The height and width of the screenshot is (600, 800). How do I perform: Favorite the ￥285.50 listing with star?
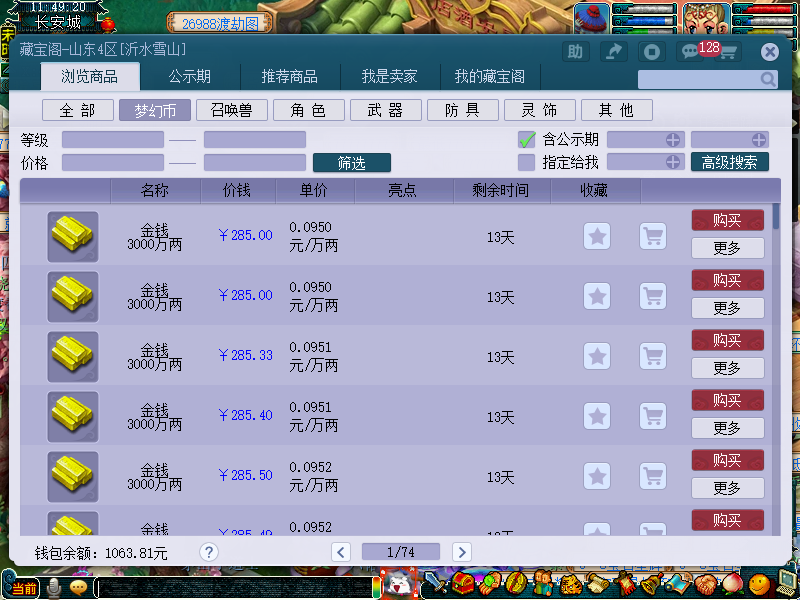597,476
